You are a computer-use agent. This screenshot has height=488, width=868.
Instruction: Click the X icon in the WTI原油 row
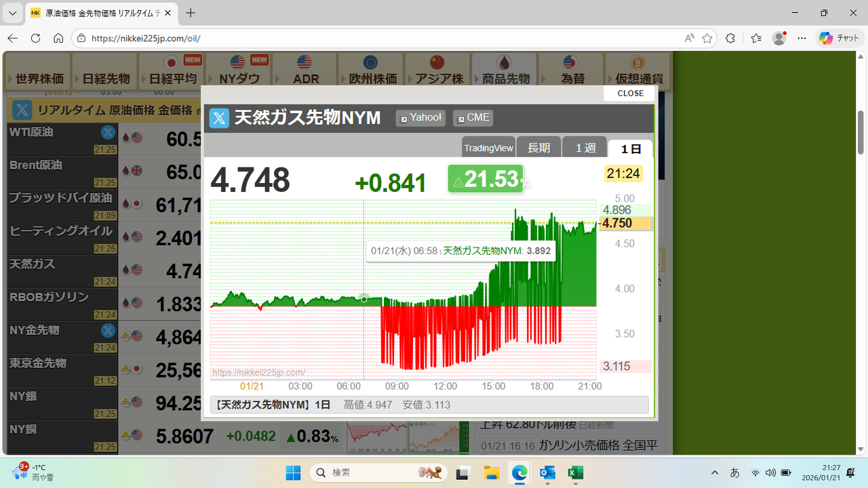pos(108,133)
